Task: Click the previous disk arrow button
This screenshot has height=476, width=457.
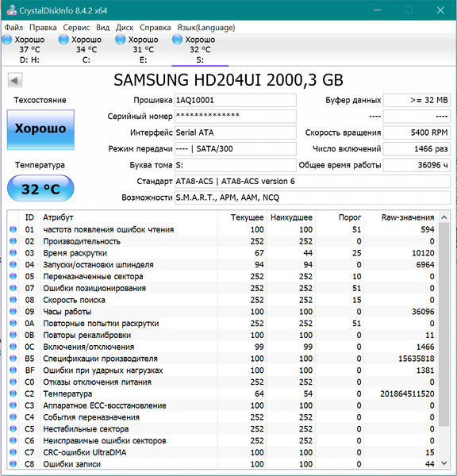Action: (15, 80)
